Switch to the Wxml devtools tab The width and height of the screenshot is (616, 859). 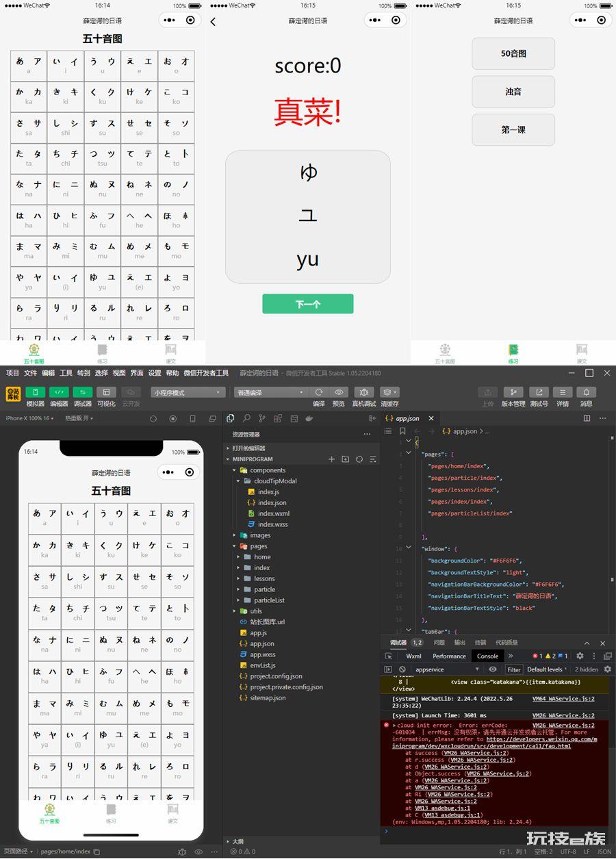click(413, 656)
